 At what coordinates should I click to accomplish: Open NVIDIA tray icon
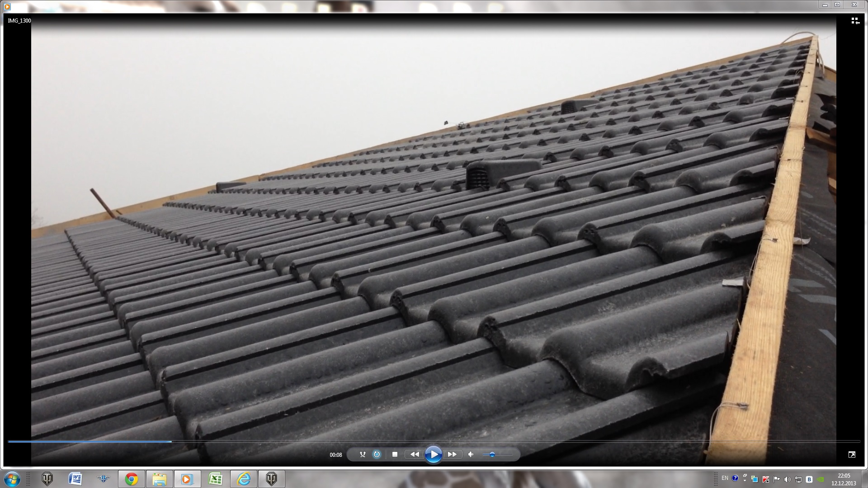[821, 479]
